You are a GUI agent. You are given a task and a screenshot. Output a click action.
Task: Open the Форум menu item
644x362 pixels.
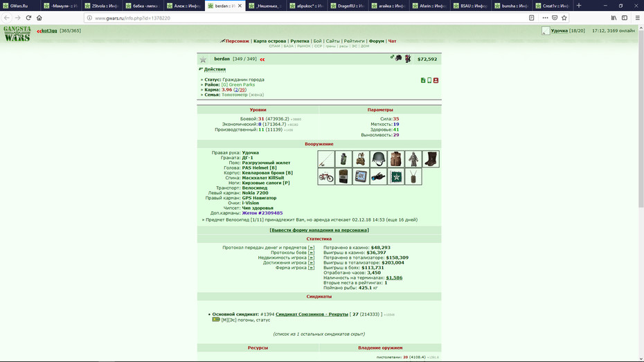376,41
